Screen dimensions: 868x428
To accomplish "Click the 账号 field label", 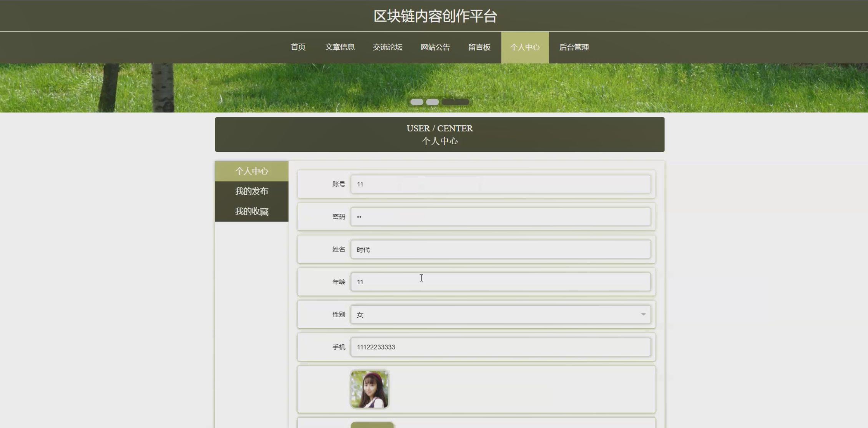I will [x=339, y=184].
